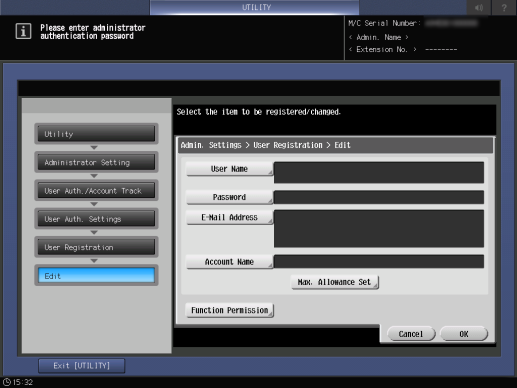Click the Password input field
The image size is (517, 388).
click(379, 197)
